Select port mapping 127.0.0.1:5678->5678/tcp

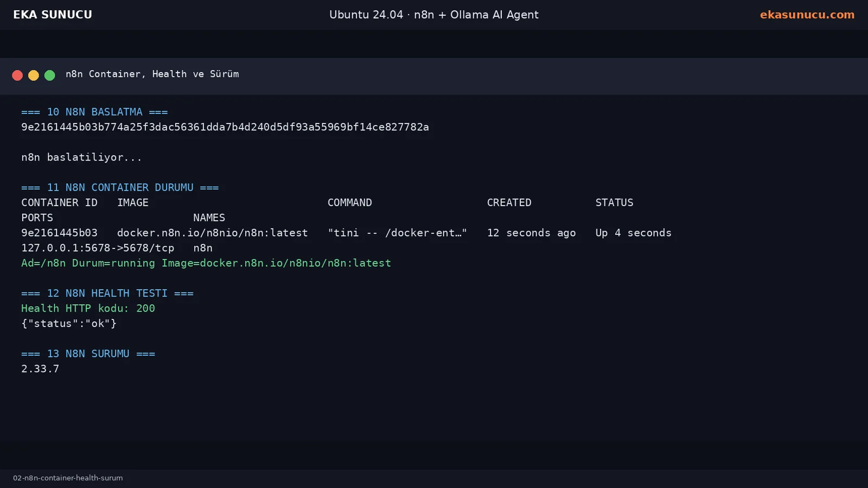(98, 248)
